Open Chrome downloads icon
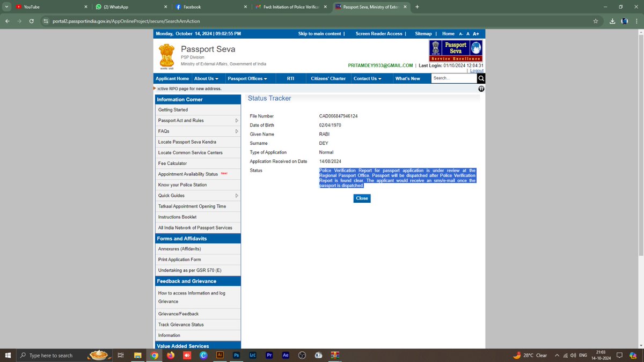 [x=612, y=21]
